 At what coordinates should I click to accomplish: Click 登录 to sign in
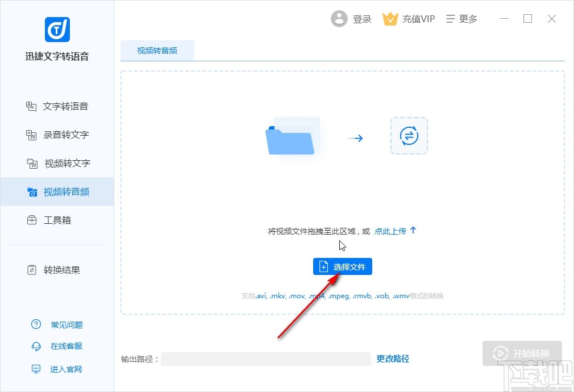click(x=363, y=19)
